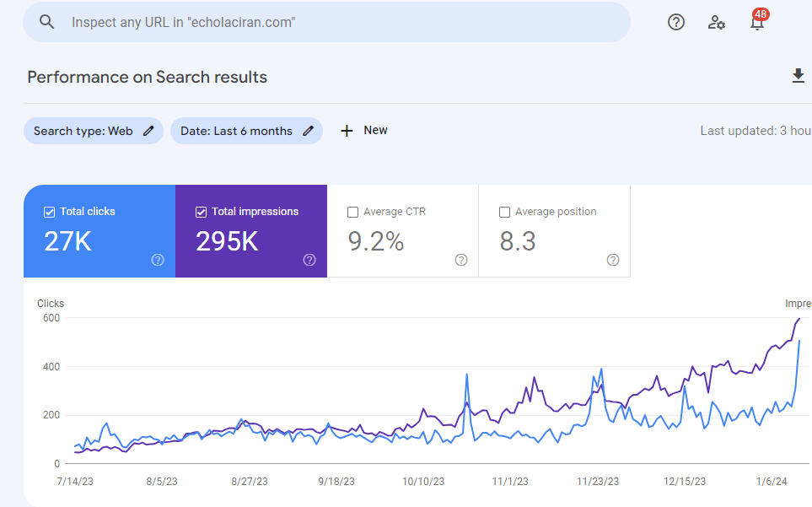
Task: Open help tooltip on Total clicks card
Action: [x=158, y=260]
